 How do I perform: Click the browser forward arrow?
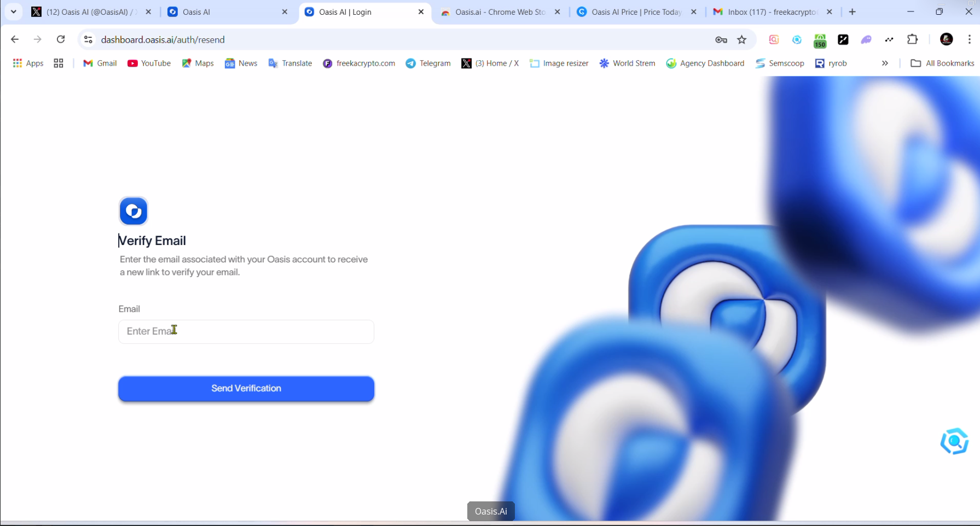37,39
